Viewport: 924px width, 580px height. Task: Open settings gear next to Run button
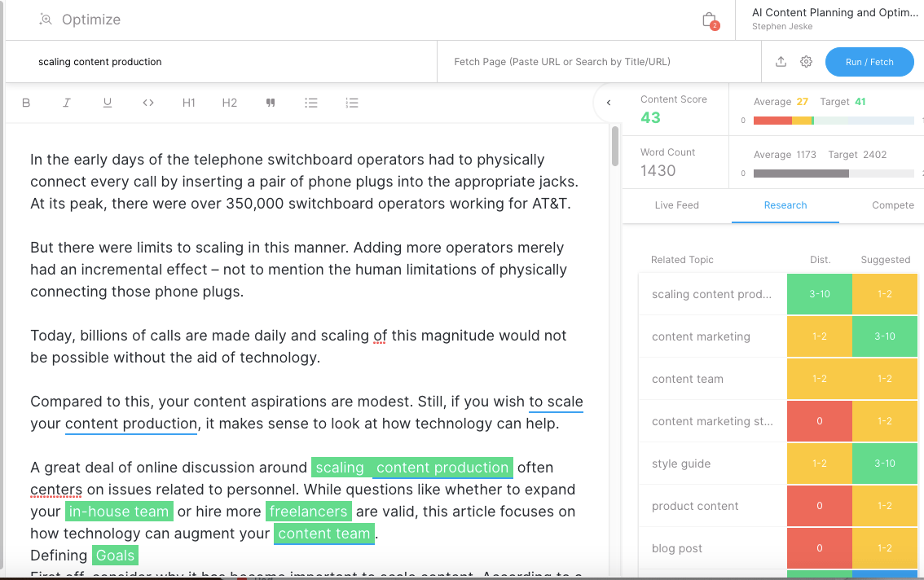tap(806, 62)
